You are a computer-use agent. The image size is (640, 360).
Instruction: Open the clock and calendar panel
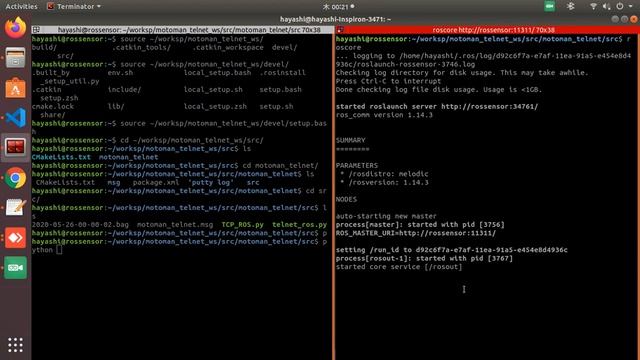click(338, 7)
